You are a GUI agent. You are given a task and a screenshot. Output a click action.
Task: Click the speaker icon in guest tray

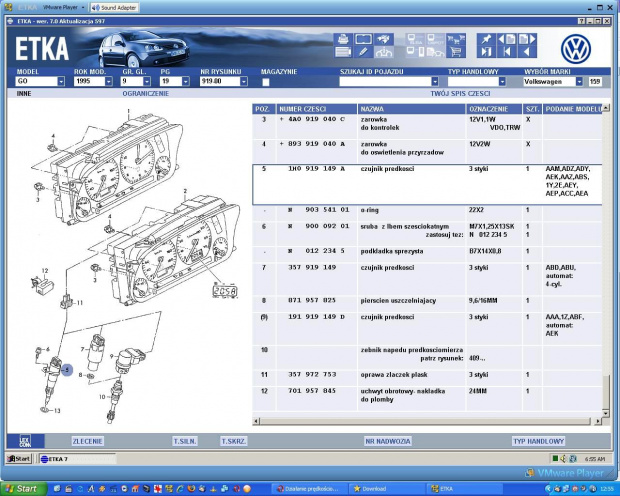(563, 459)
